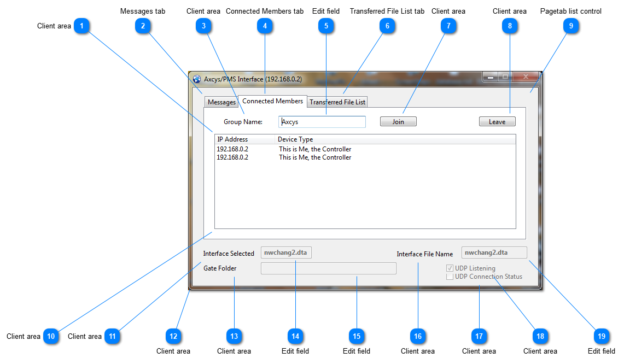Screen dimensions: 624x364
Task: Open the Transferred File List tab
Action: 337,102
